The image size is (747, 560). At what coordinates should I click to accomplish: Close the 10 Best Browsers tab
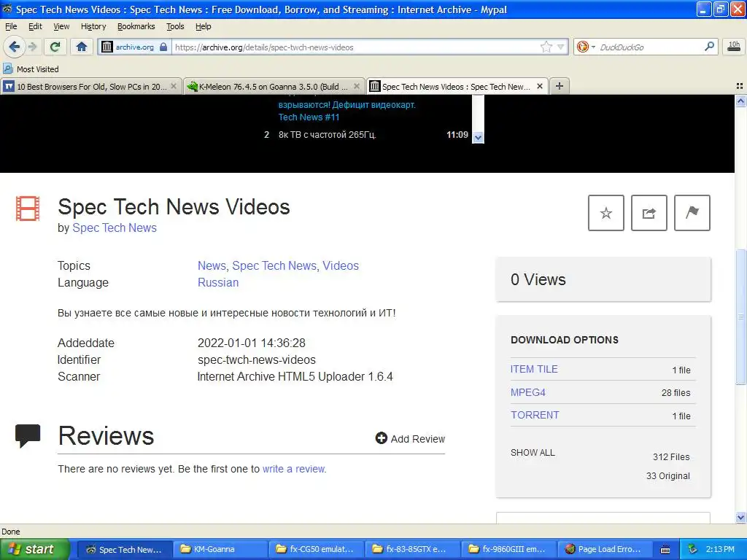(x=174, y=86)
